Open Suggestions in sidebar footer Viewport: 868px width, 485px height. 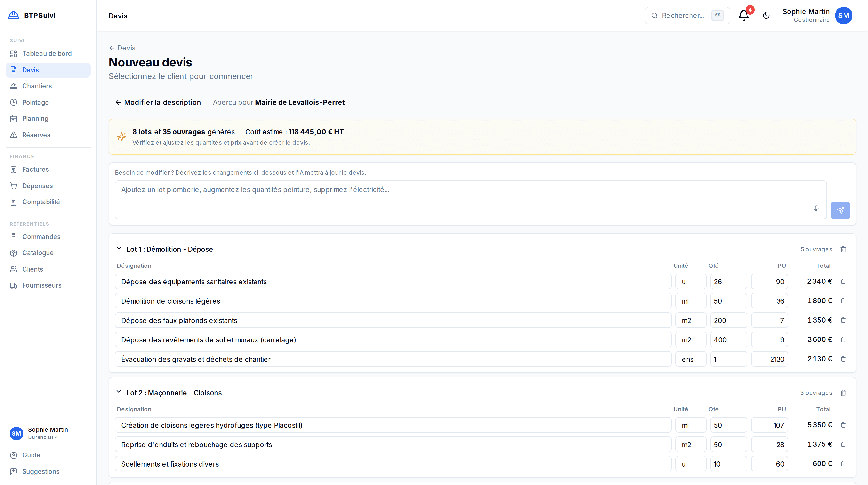[x=48, y=471]
